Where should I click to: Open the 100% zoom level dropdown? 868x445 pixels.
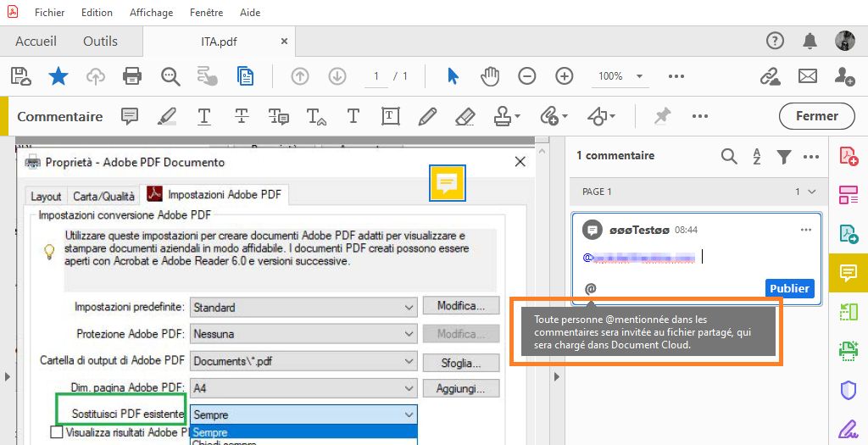tap(620, 75)
